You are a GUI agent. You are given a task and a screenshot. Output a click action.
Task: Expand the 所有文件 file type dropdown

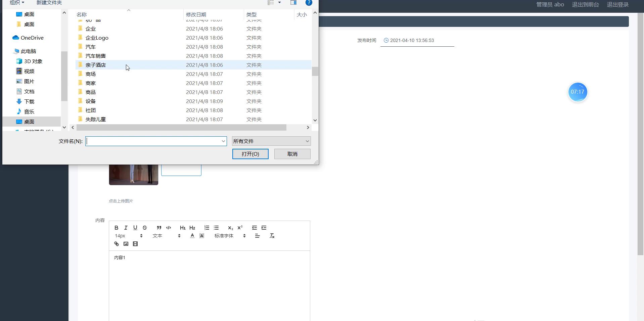click(271, 141)
